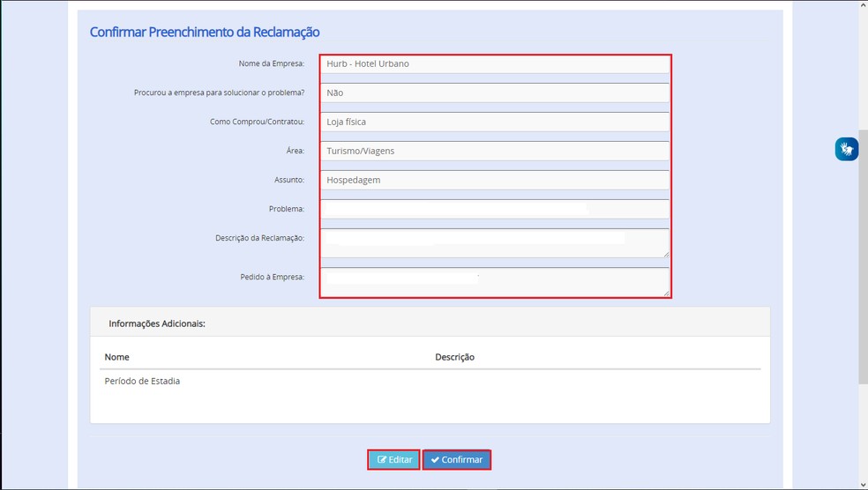
Task: Click the 'Procurou a empresa para solucionar' label
Action: click(x=220, y=93)
